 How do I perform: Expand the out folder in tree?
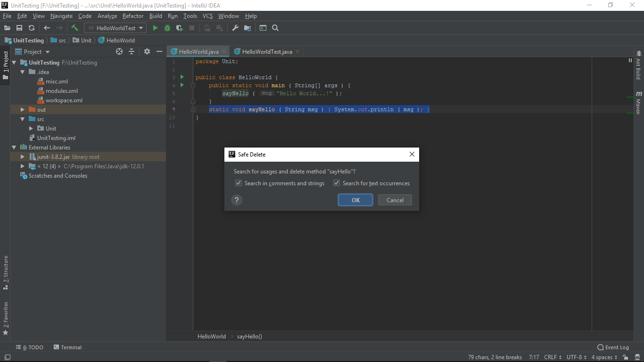pos(23,110)
